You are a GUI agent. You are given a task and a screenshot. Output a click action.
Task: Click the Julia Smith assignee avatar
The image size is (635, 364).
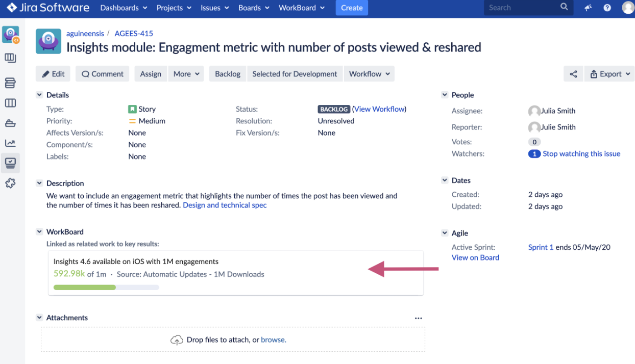(534, 111)
